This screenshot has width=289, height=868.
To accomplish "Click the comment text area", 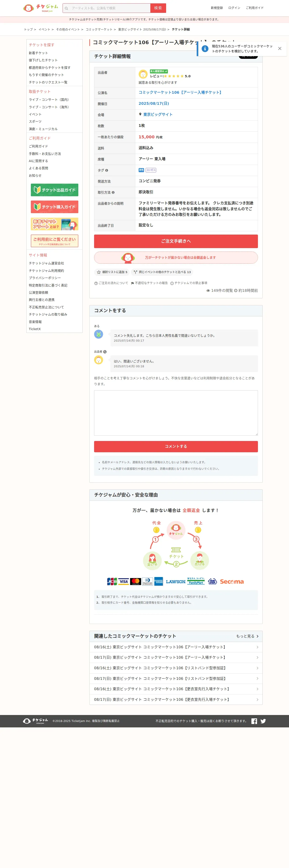I will [x=176, y=413].
